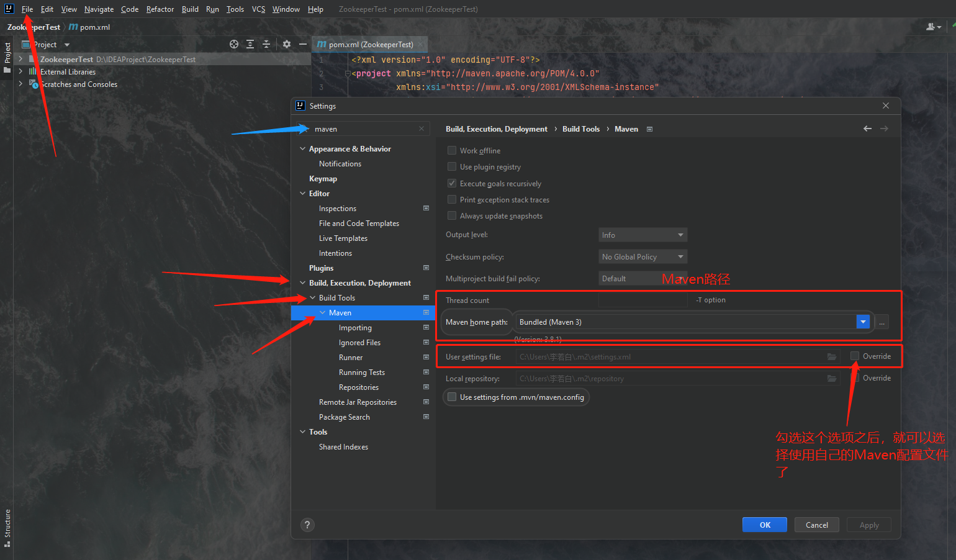Click project-level icon on Build Tools row
Screen dimensions: 956x560
426,297
